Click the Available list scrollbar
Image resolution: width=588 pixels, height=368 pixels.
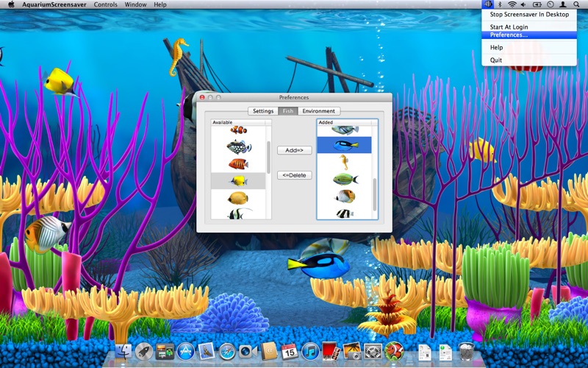(x=268, y=157)
